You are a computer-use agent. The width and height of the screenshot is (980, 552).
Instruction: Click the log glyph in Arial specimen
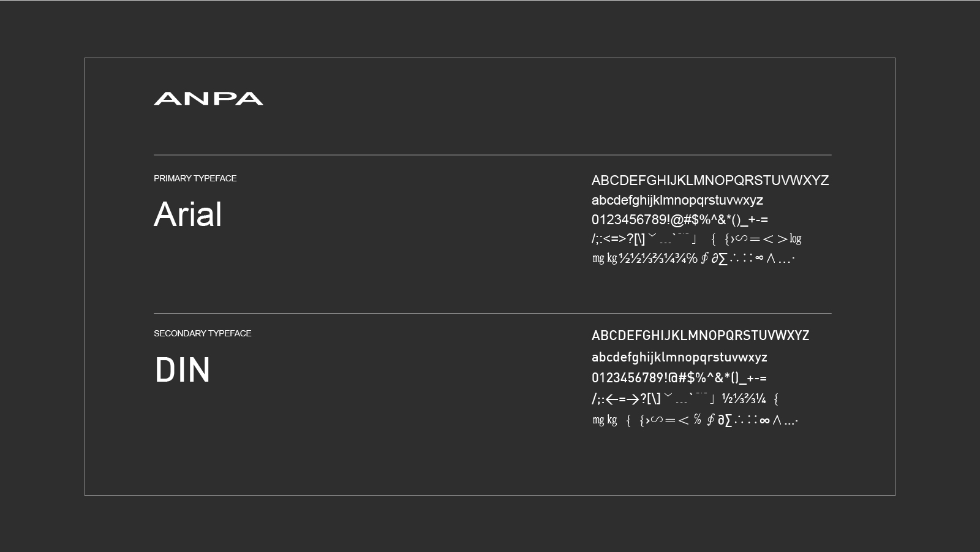[x=796, y=239]
